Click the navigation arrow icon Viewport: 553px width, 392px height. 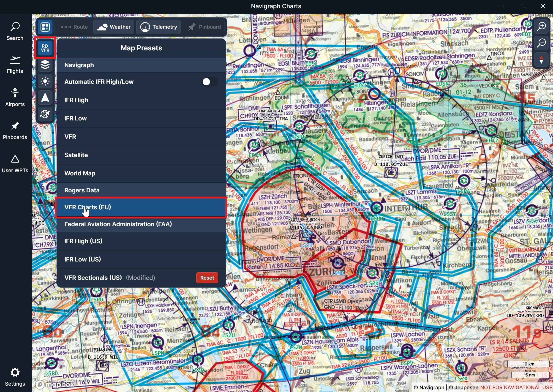(45, 98)
